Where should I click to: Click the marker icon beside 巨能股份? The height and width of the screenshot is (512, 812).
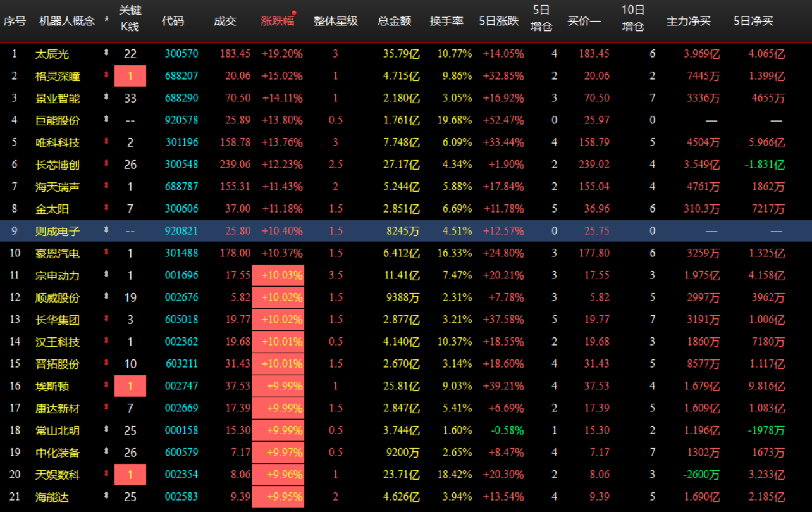pyautogui.click(x=106, y=120)
